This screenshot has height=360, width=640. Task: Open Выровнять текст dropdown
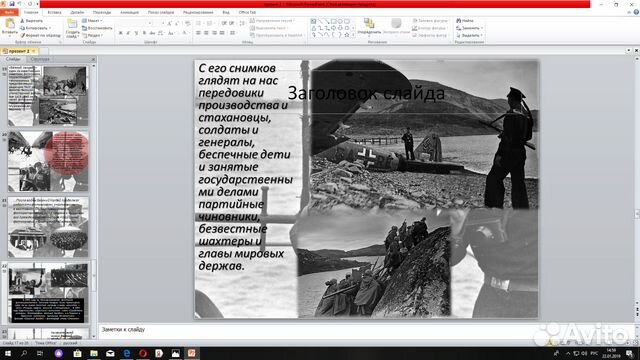(x=269, y=28)
